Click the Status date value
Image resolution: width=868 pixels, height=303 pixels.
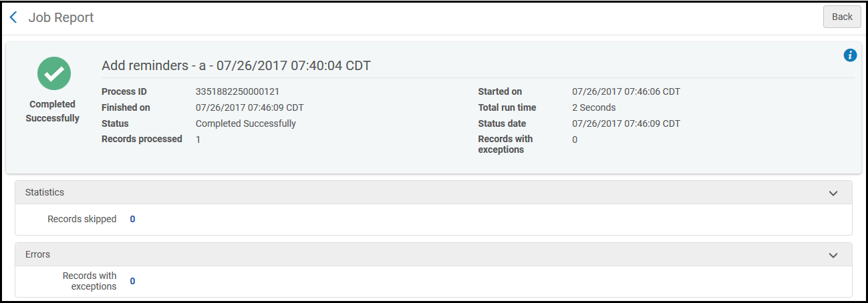tap(626, 123)
